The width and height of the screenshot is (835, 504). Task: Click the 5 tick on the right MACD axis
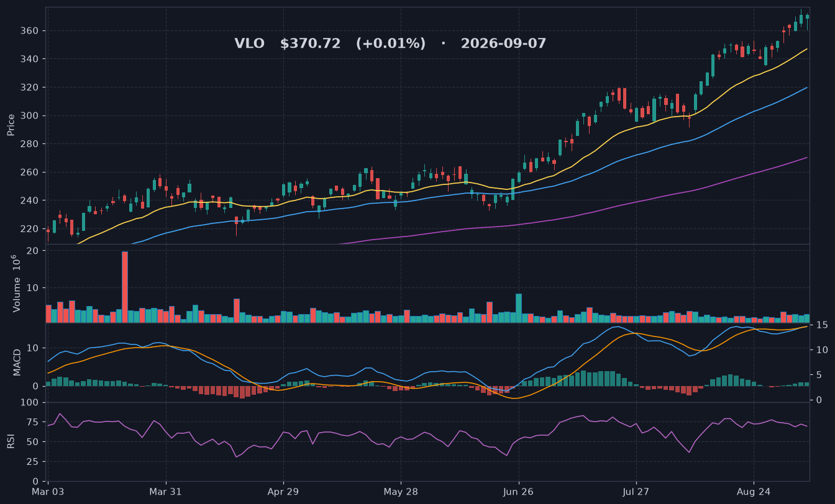point(818,375)
